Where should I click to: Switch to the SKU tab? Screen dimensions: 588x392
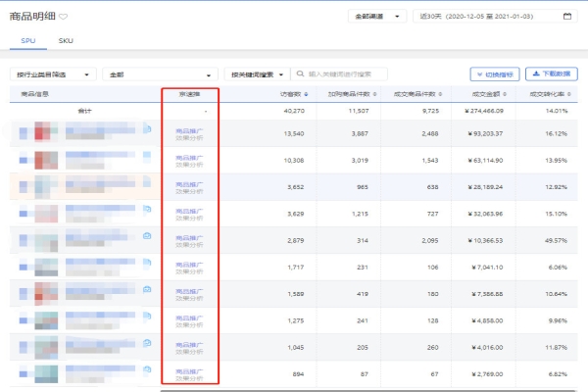tap(66, 41)
